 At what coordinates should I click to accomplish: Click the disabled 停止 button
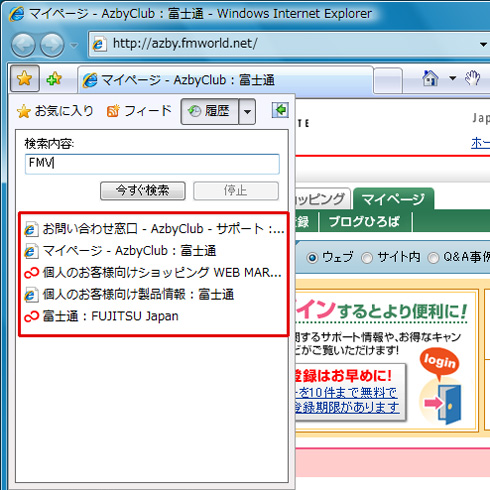point(236,191)
